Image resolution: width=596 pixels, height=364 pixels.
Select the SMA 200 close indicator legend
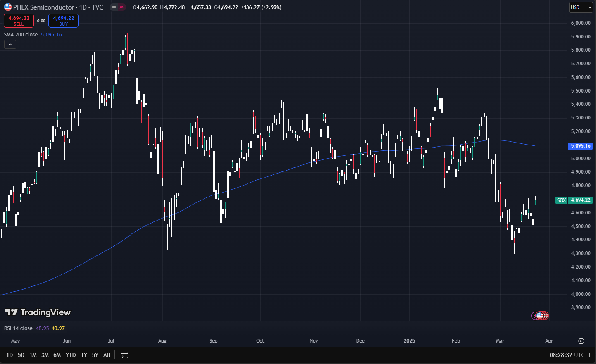click(21, 35)
